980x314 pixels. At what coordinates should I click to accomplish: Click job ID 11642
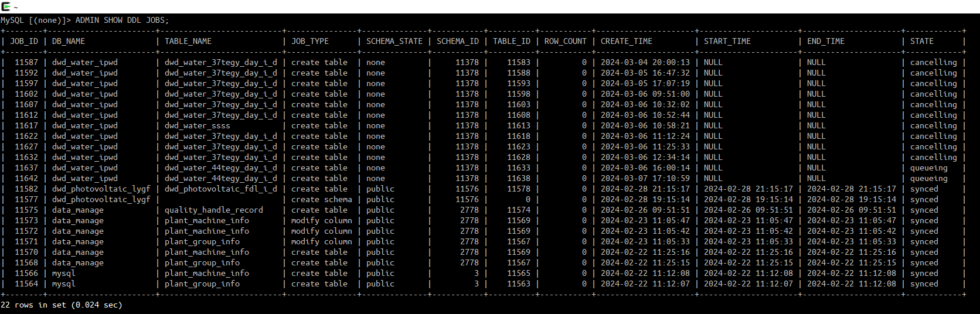click(x=26, y=179)
